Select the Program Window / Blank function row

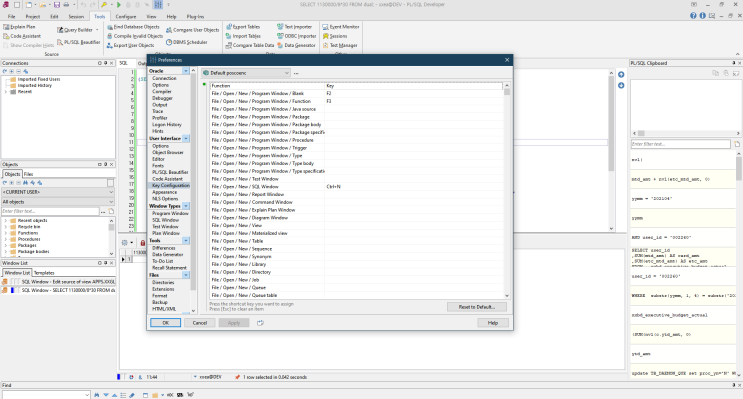(357, 94)
